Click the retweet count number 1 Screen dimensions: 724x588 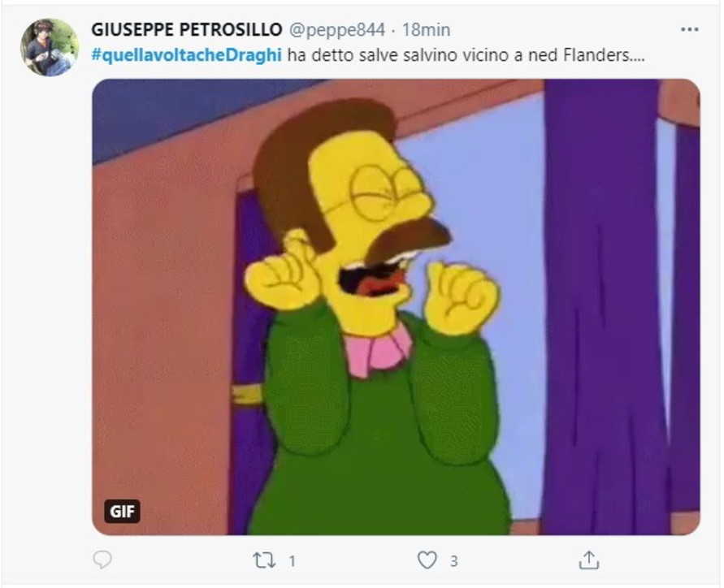[292, 561]
